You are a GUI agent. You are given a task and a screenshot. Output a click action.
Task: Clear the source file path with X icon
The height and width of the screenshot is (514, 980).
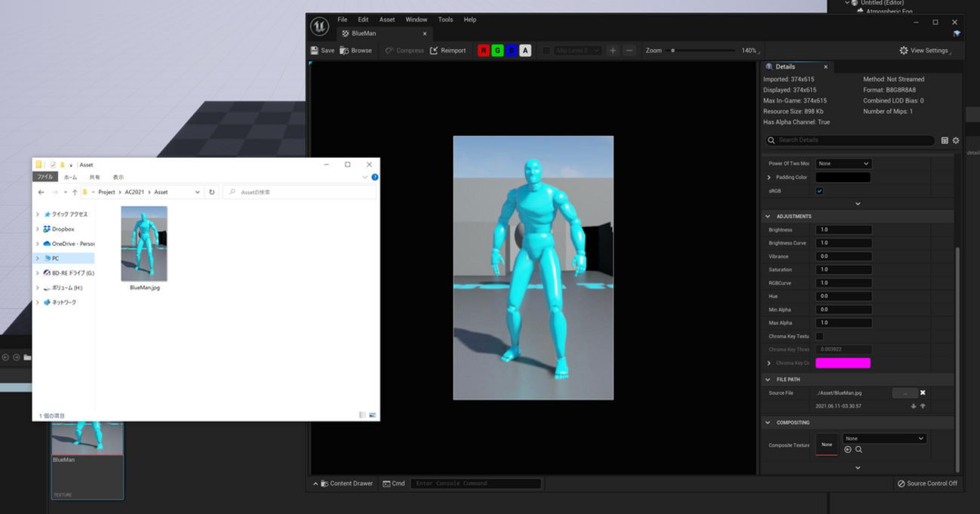[923, 392]
